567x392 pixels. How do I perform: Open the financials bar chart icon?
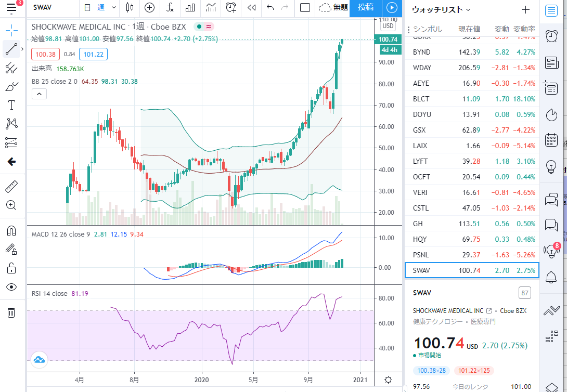(x=190, y=7)
